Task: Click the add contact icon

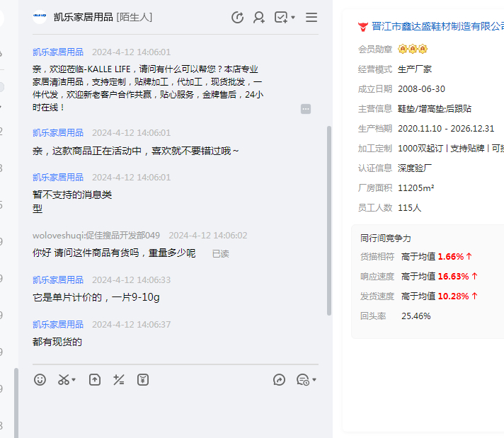Action: tap(259, 18)
